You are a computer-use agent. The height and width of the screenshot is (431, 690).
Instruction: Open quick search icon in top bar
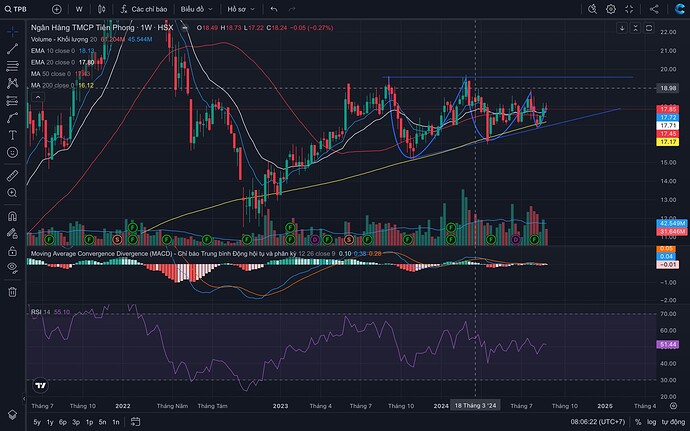click(592, 9)
